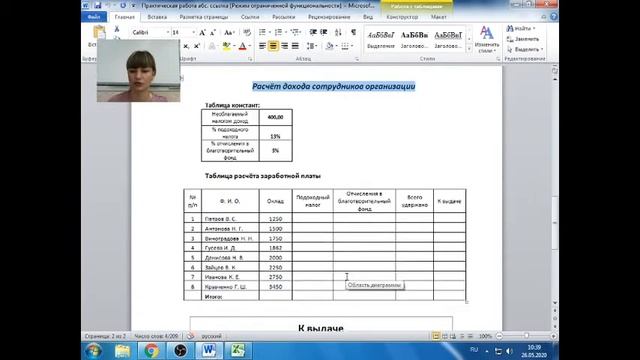Viewport: 640px width, 360px height.
Task: Justify text alignment
Action: [295, 46]
